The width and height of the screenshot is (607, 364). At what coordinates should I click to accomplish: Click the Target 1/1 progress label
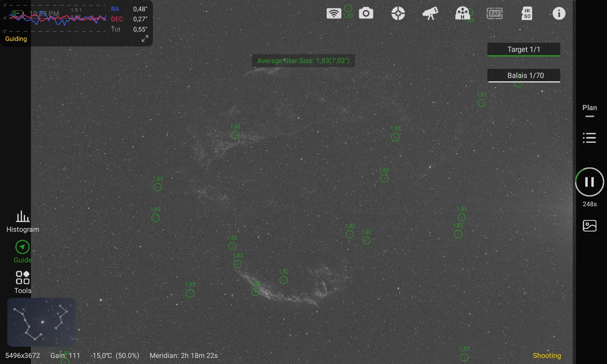pyautogui.click(x=524, y=49)
